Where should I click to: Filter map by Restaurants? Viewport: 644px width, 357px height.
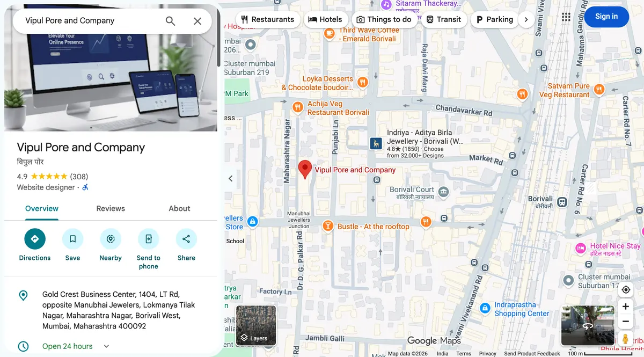point(268,19)
